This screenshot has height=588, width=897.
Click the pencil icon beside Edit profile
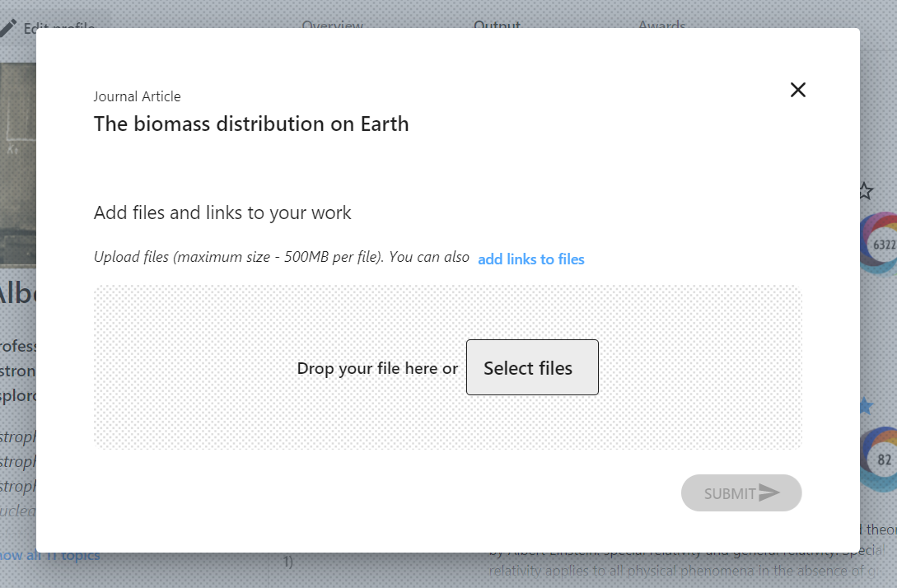(7, 27)
